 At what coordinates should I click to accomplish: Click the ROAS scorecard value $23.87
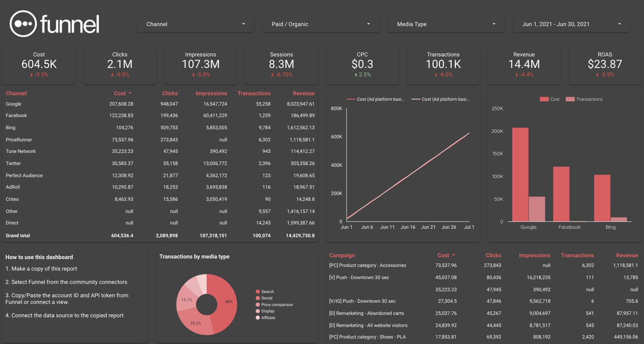click(605, 64)
